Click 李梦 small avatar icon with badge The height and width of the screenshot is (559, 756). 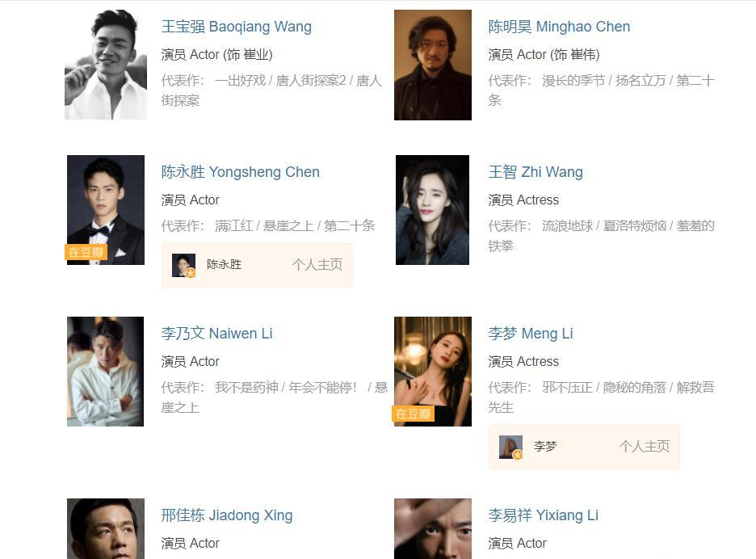tap(511, 447)
